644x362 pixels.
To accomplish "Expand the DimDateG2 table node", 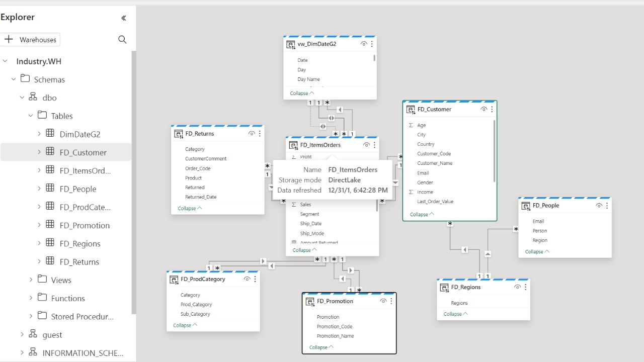I will pyautogui.click(x=39, y=134).
